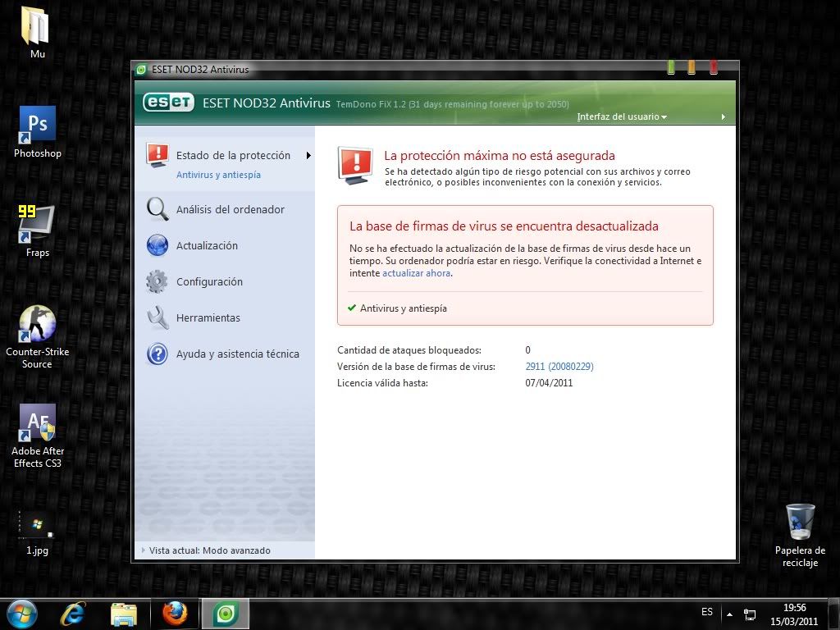
Task: Expand the Estado de la protección arrow
Action: (x=308, y=155)
